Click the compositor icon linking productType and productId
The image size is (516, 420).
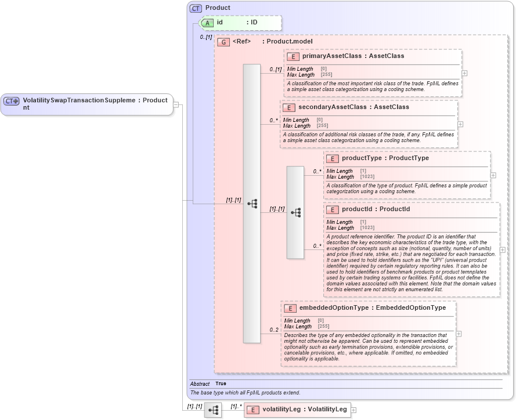pos(295,212)
